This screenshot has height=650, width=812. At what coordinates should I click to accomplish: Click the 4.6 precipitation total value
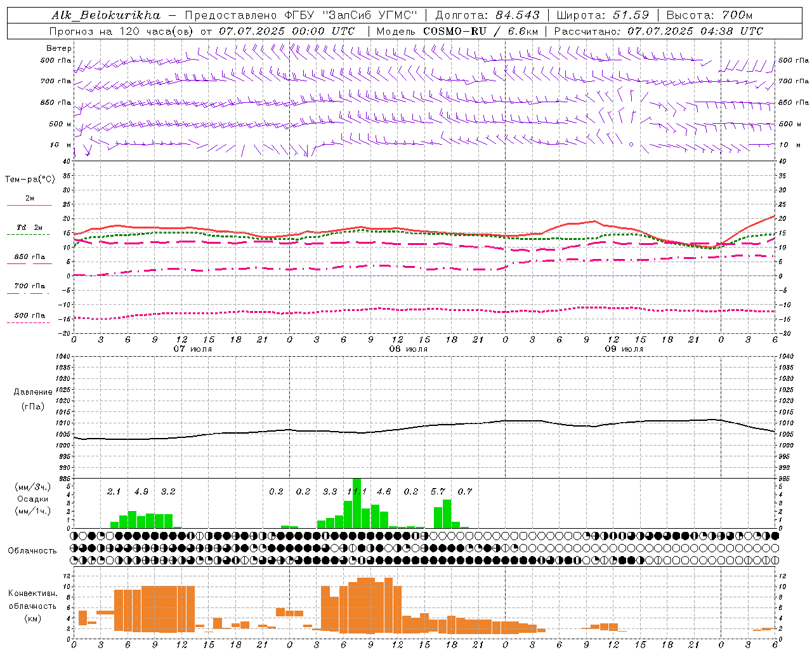(384, 491)
